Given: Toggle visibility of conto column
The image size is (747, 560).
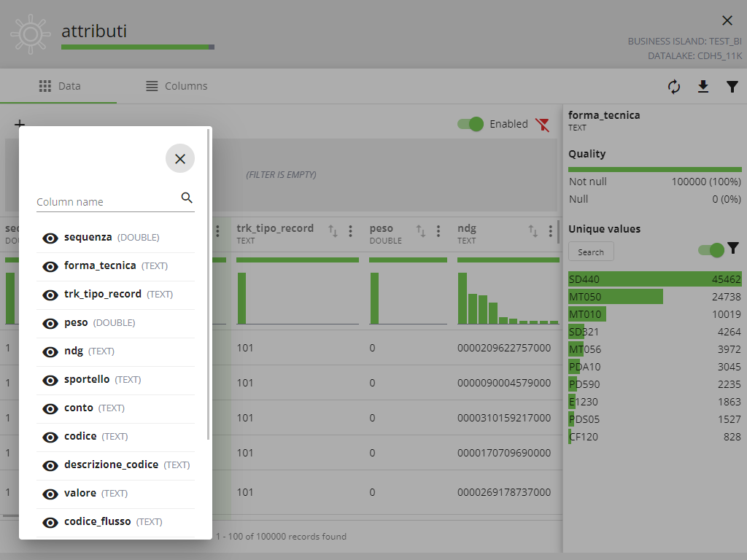Looking at the screenshot, I should (x=50, y=408).
